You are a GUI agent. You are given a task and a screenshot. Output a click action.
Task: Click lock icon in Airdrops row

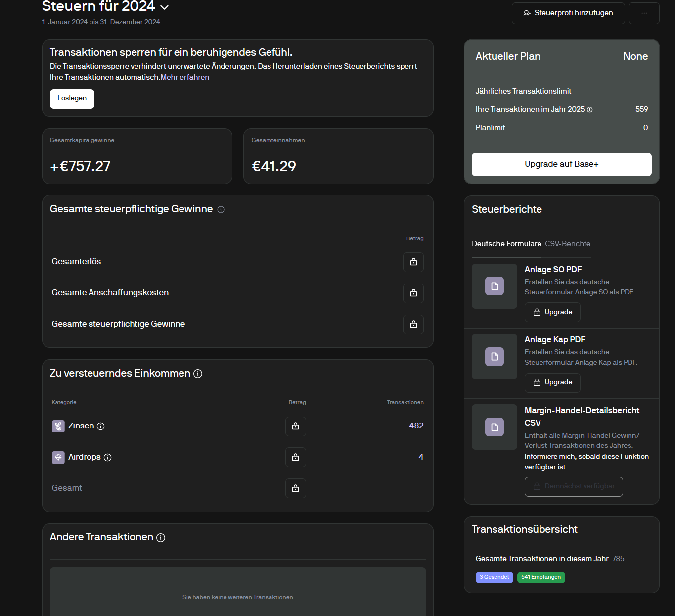pos(295,457)
